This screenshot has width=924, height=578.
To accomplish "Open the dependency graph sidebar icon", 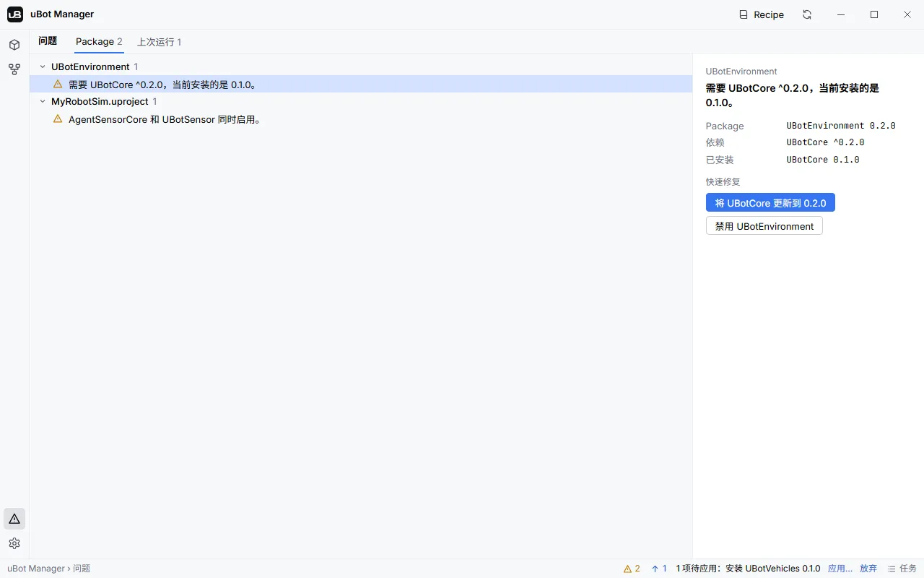I will click(x=14, y=69).
